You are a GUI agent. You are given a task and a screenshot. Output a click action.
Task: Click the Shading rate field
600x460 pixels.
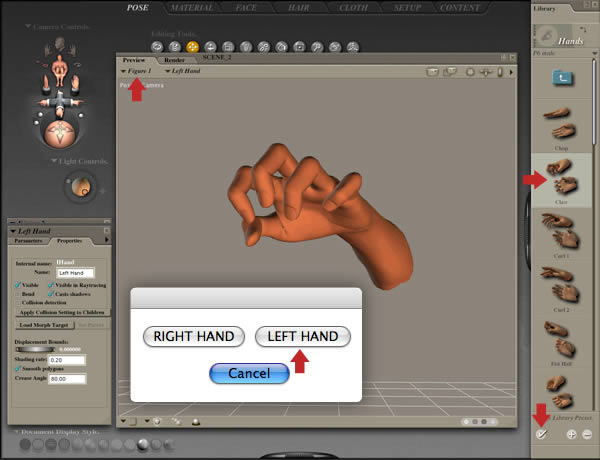pos(67,360)
